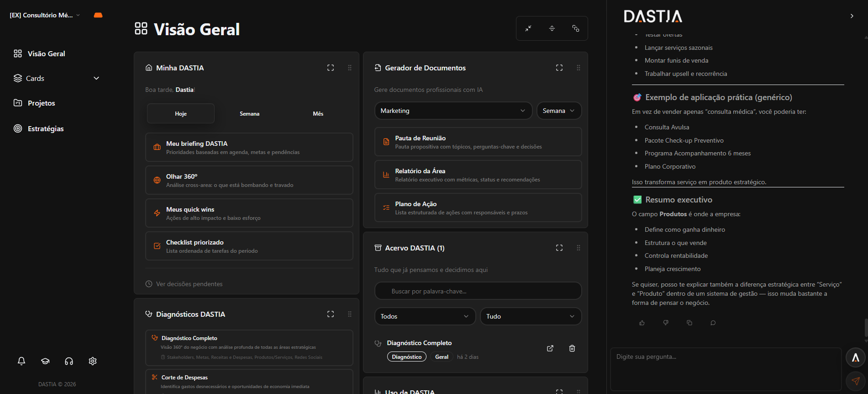Click the comment bubble icon under response
This screenshot has height=394, width=868.
click(x=713, y=323)
